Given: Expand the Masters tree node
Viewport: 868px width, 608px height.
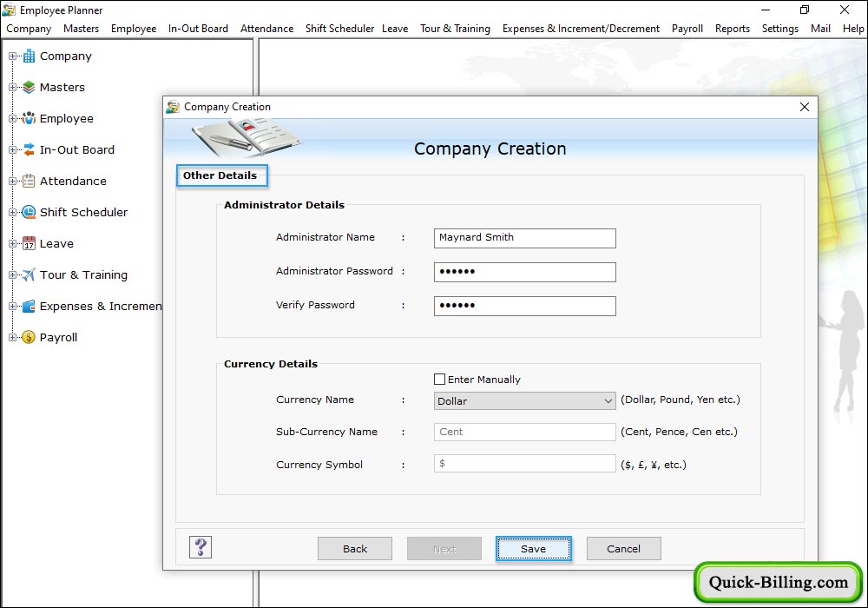Looking at the screenshot, I should click(x=12, y=87).
